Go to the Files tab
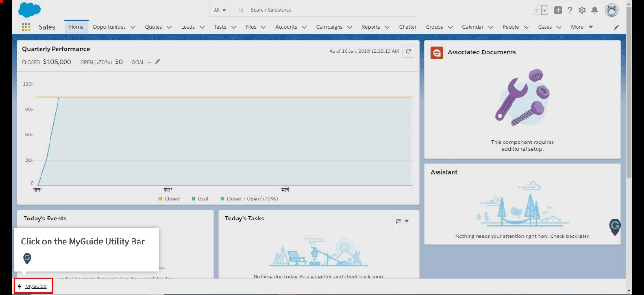The image size is (644, 295). point(251,27)
